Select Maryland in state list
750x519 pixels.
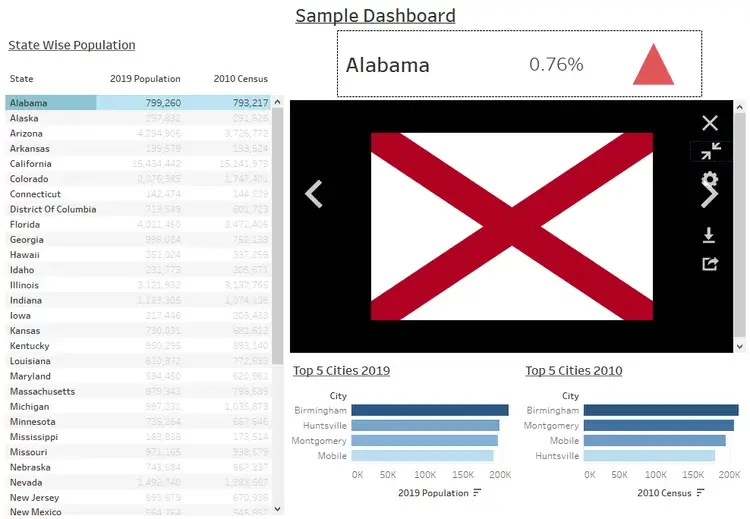coord(30,376)
